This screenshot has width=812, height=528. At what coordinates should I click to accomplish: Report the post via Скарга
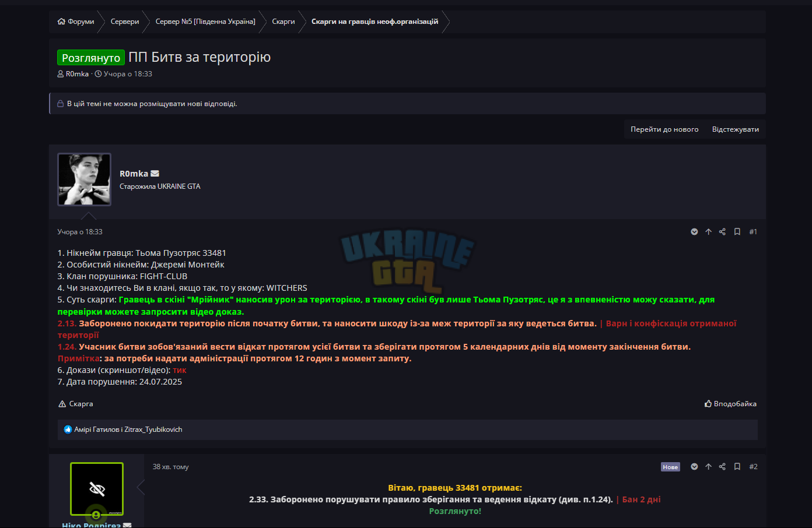(76, 404)
